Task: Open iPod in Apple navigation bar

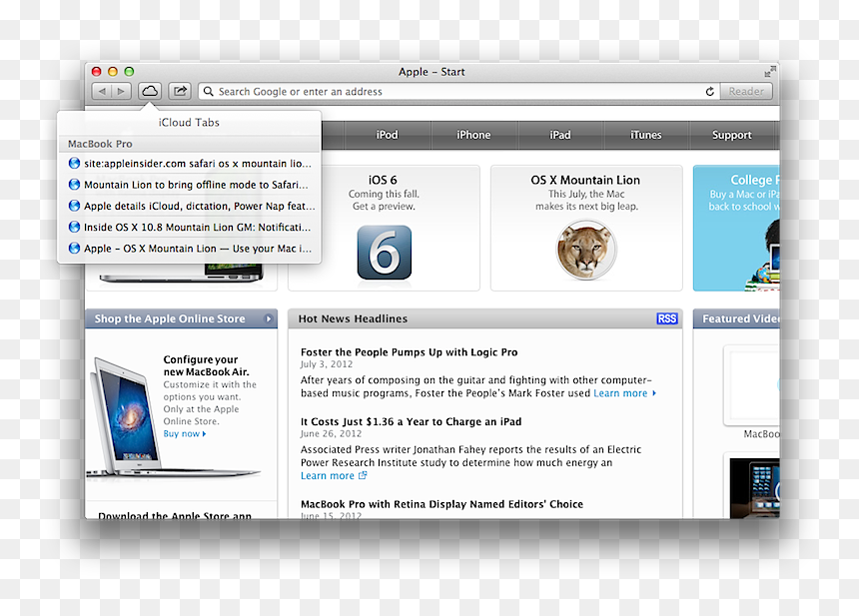Action: click(x=387, y=135)
